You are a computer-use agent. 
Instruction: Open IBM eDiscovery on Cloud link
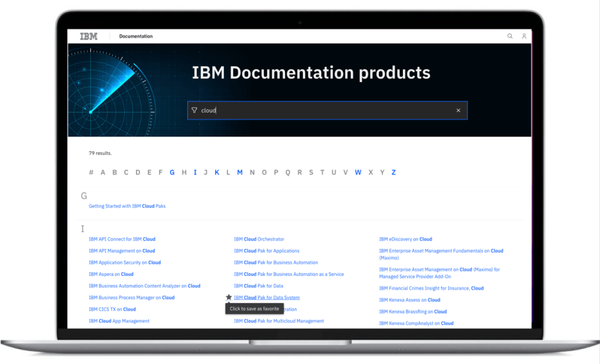pos(405,239)
